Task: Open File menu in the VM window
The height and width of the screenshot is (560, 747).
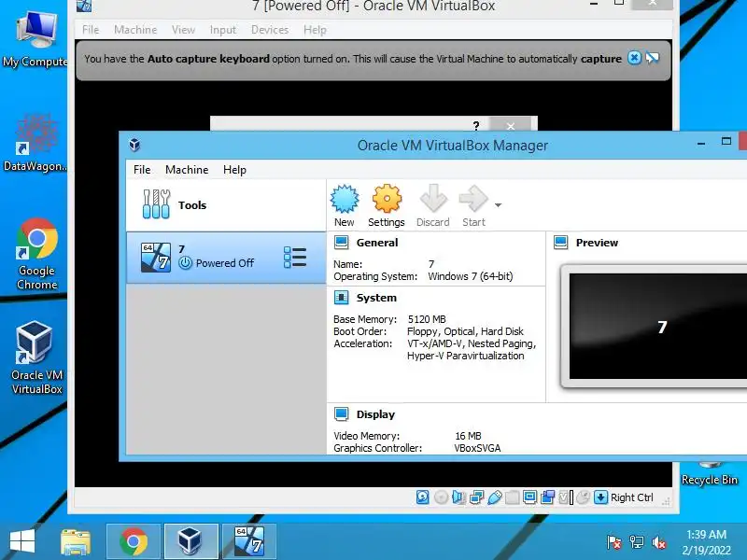Action: coord(91,30)
